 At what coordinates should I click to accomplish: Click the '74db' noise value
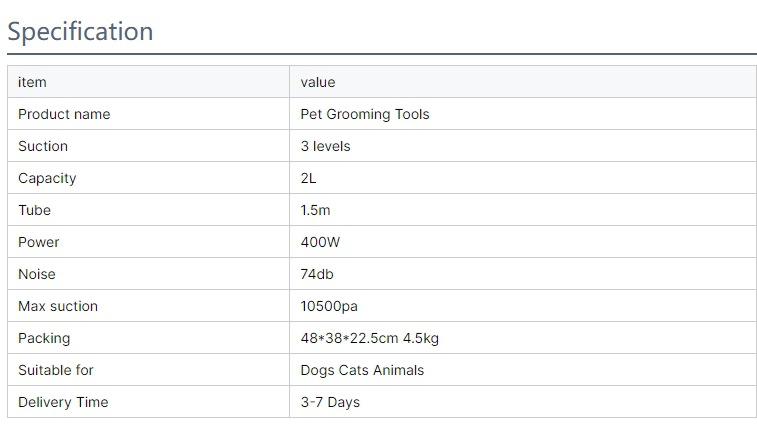point(317,274)
